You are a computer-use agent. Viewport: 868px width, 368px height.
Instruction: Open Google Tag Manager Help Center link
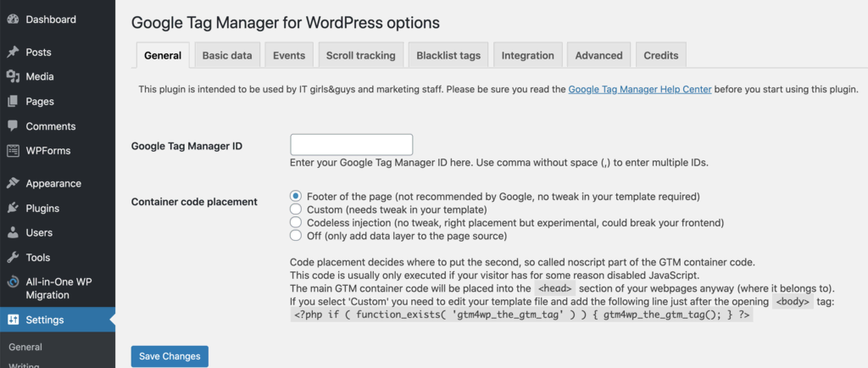(639, 88)
